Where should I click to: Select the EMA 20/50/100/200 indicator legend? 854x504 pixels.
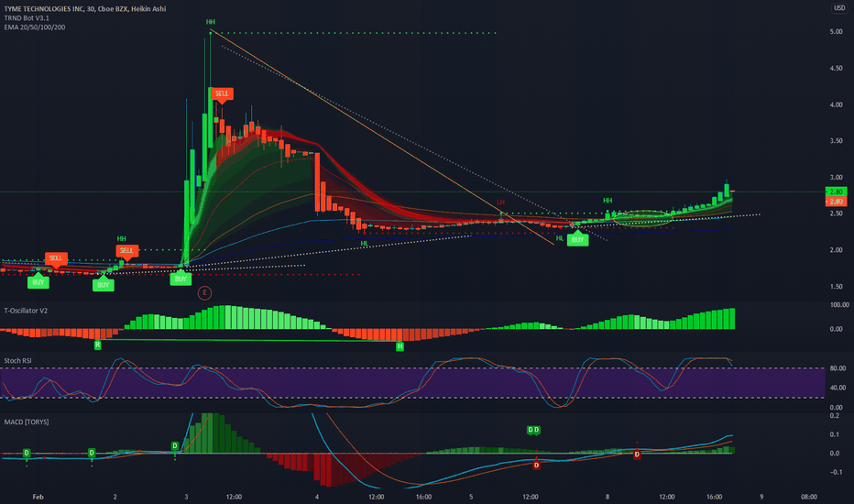34,27
